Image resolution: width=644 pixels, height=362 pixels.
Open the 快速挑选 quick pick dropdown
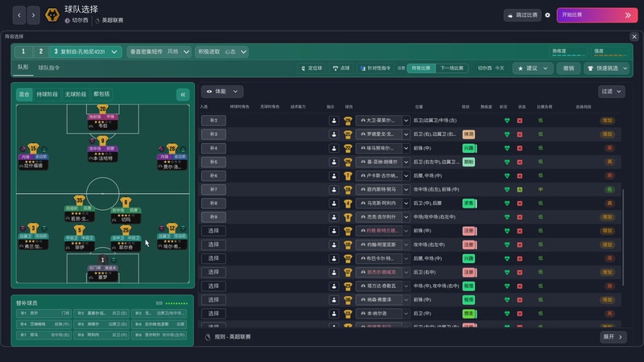click(x=607, y=68)
